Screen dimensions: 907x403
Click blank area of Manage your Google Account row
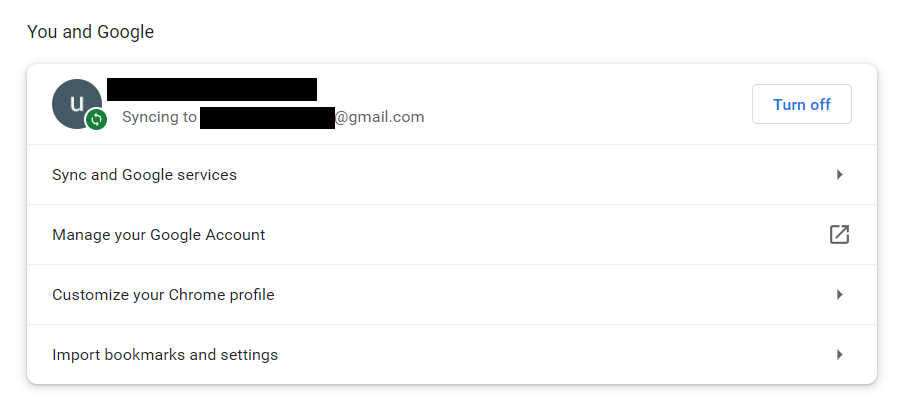[x=521, y=235]
